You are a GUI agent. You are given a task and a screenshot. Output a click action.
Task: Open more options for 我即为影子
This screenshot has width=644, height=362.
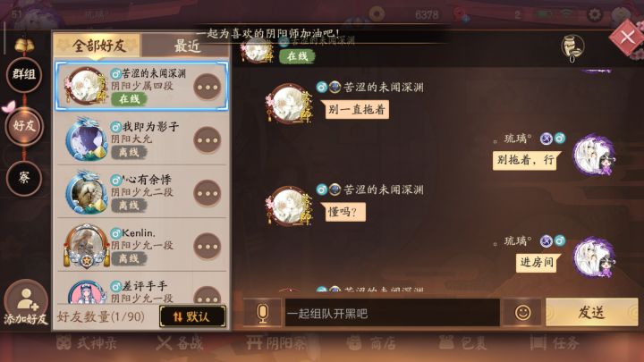coord(208,140)
